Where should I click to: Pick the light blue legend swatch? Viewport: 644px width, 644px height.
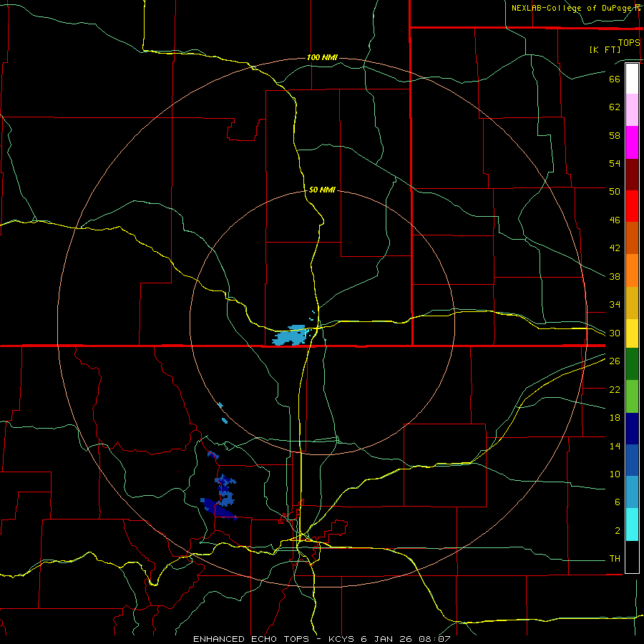coord(632,492)
